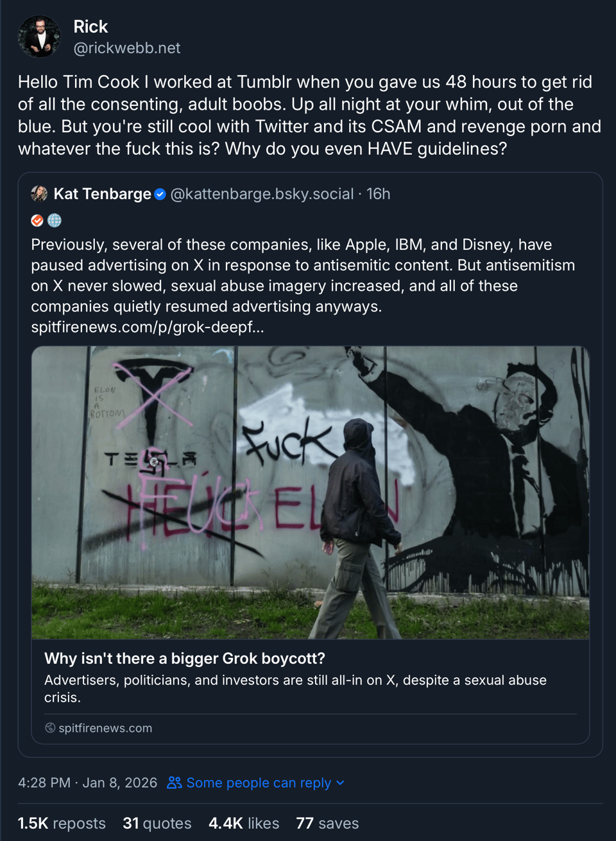View the 31 quotes list
616x841 pixels.
(x=157, y=823)
